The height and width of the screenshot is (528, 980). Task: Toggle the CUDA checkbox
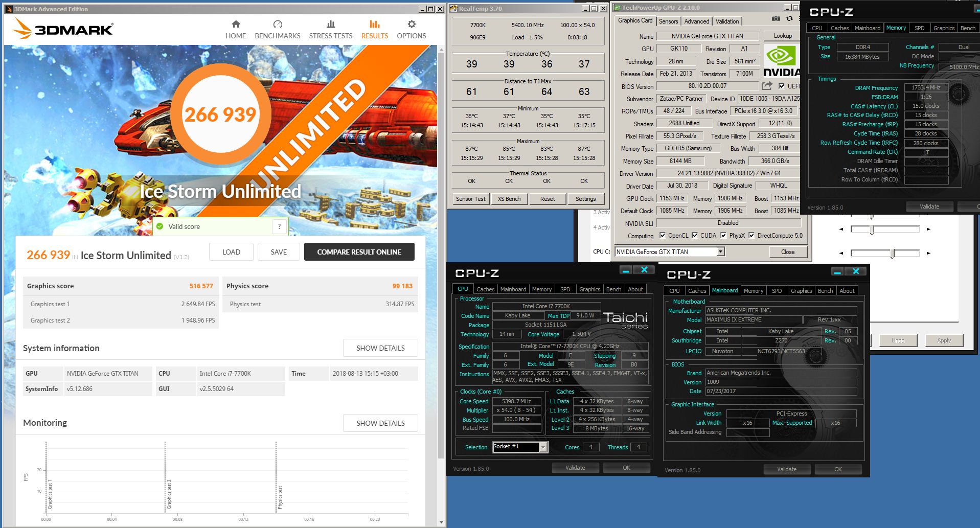point(695,236)
